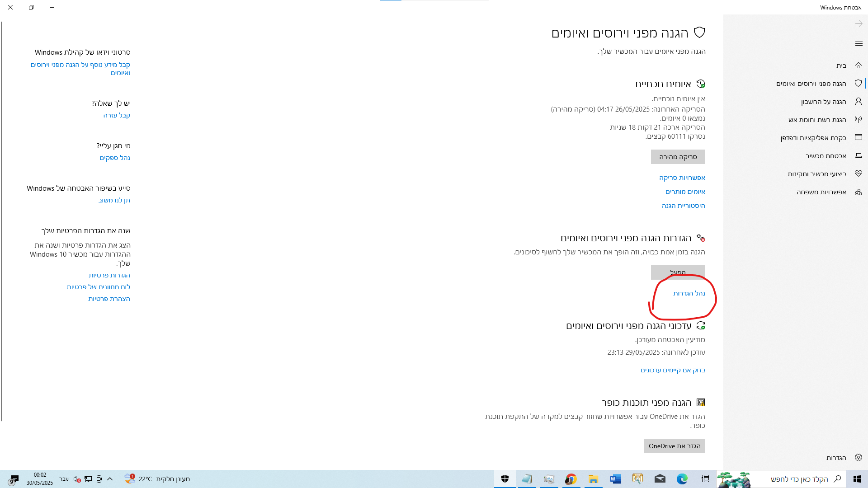Open manage providers (נהל ספקים) link
Screen dimensions: 868x488
115,158
